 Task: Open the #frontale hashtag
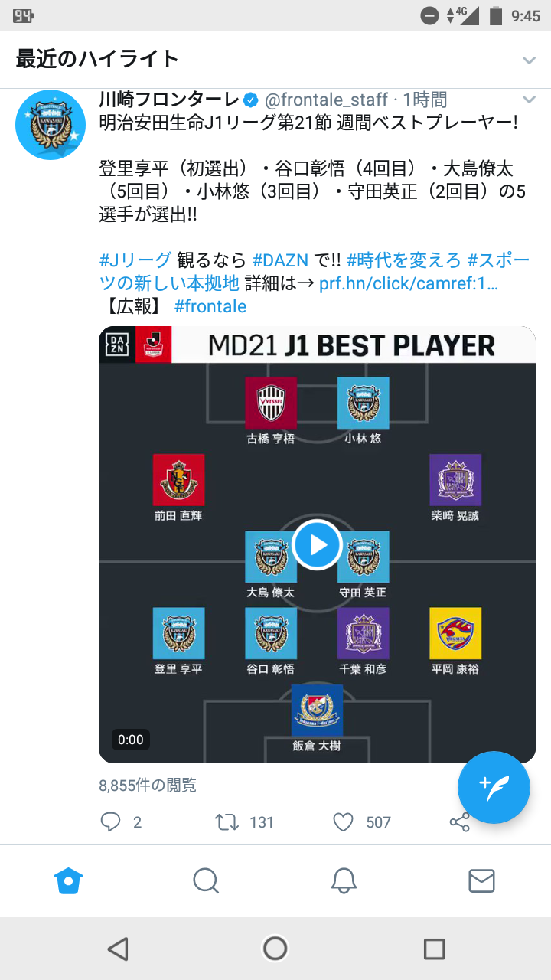coord(210,306)
